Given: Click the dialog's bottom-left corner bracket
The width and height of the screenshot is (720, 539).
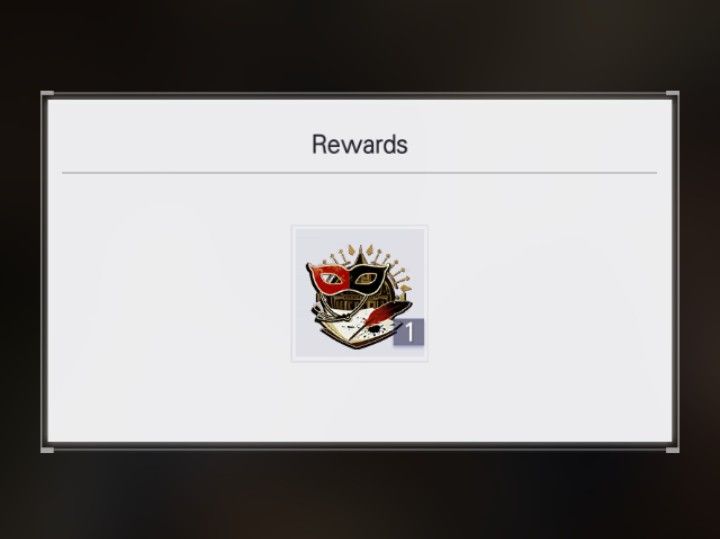Looking at the screenshot, I should pyautogui.click(x=47, y=449).
